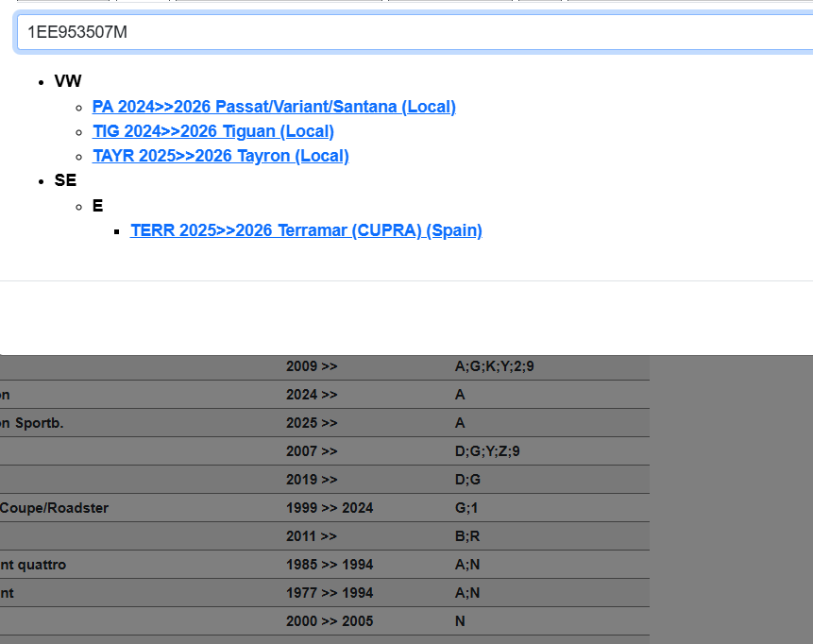Click the on Sportb. model row
813x644 pixels.
click(32, 423)
